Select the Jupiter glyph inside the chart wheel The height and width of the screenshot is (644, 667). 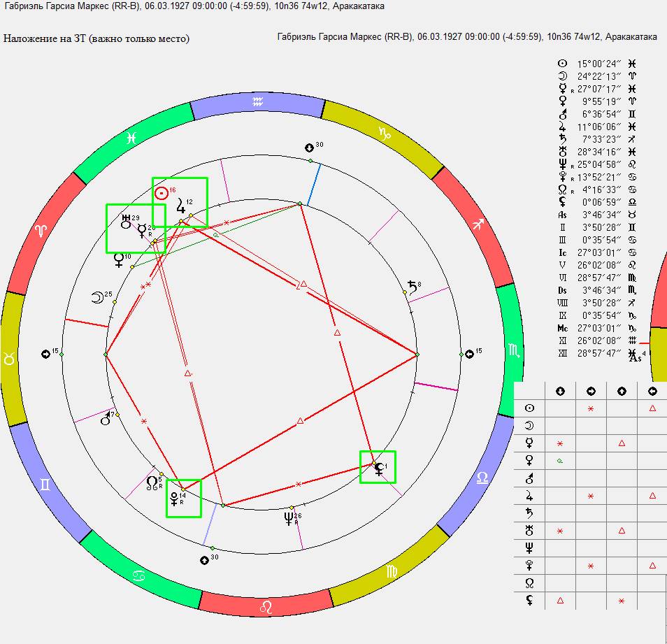(181, 206)
